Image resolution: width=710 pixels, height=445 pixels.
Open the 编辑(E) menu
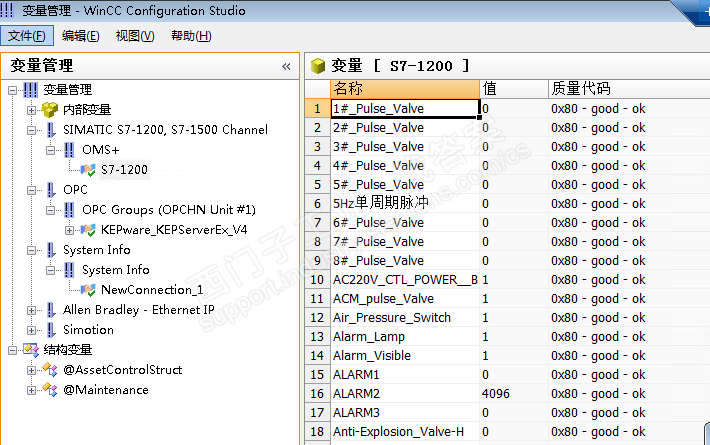tap(81, 36)
